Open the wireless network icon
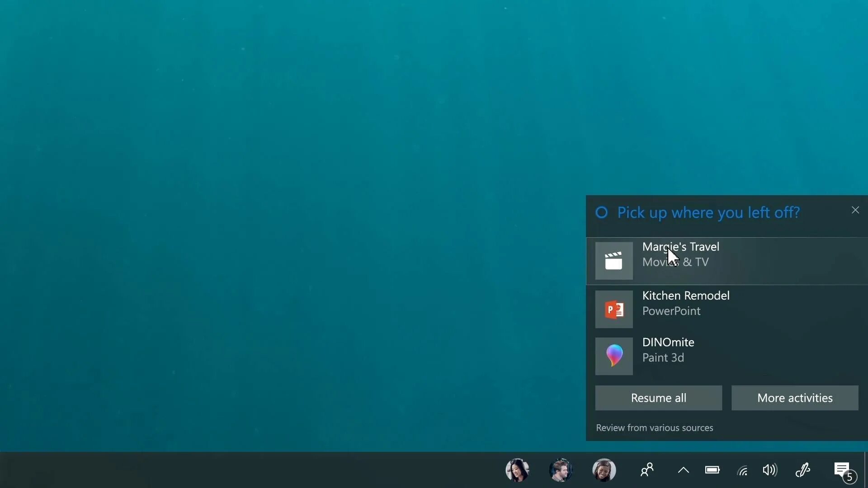 coord(742,470)
